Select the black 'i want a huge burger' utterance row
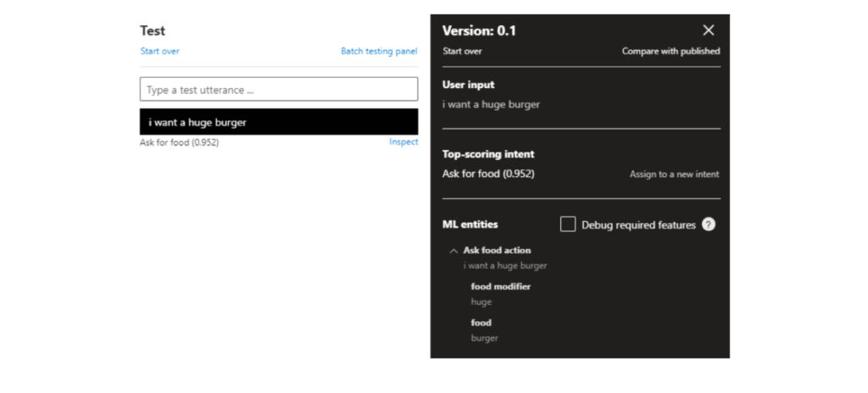Image resolution: width=868 pixels, height=393 pixels. click(x=278, y=122)
